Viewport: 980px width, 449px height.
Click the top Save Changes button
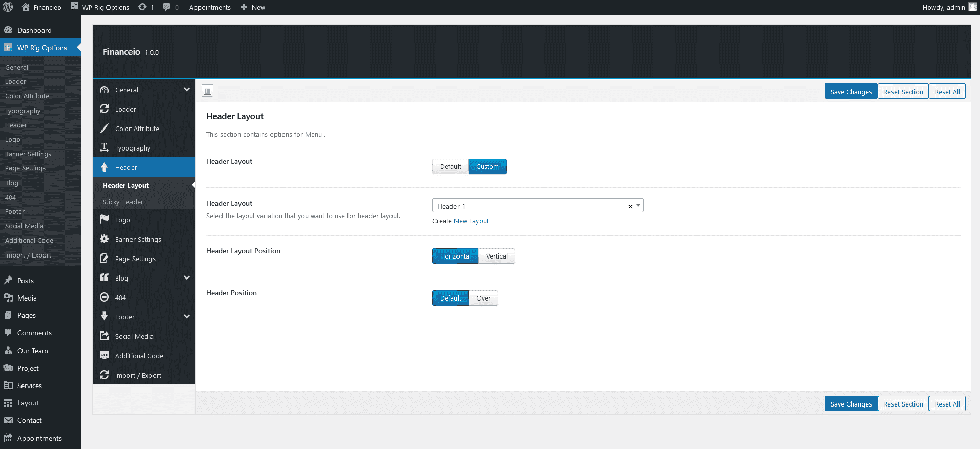tap(851, 92)
